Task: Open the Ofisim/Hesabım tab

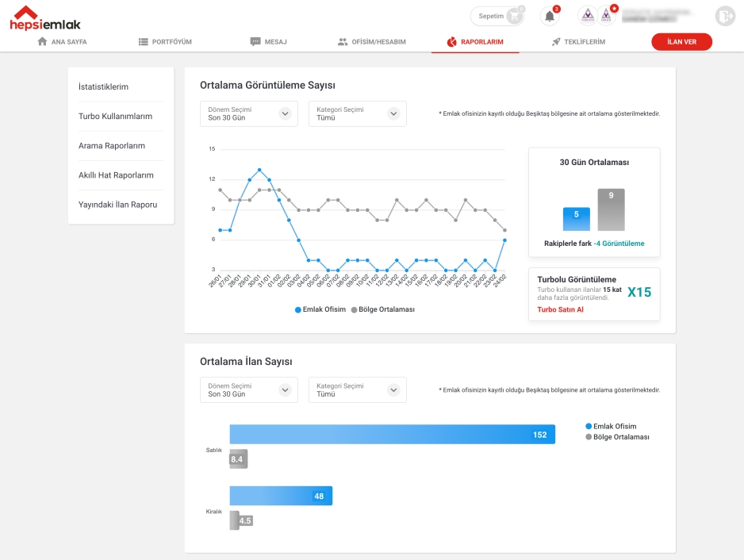Action: pyautogui.click(x=371, y=42)
